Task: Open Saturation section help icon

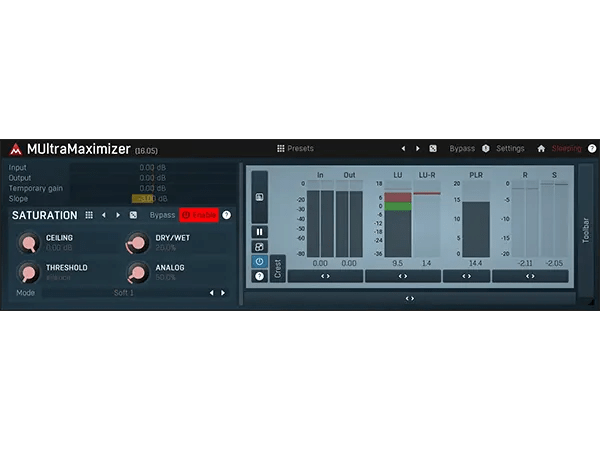Action: [x=227, y=215]
